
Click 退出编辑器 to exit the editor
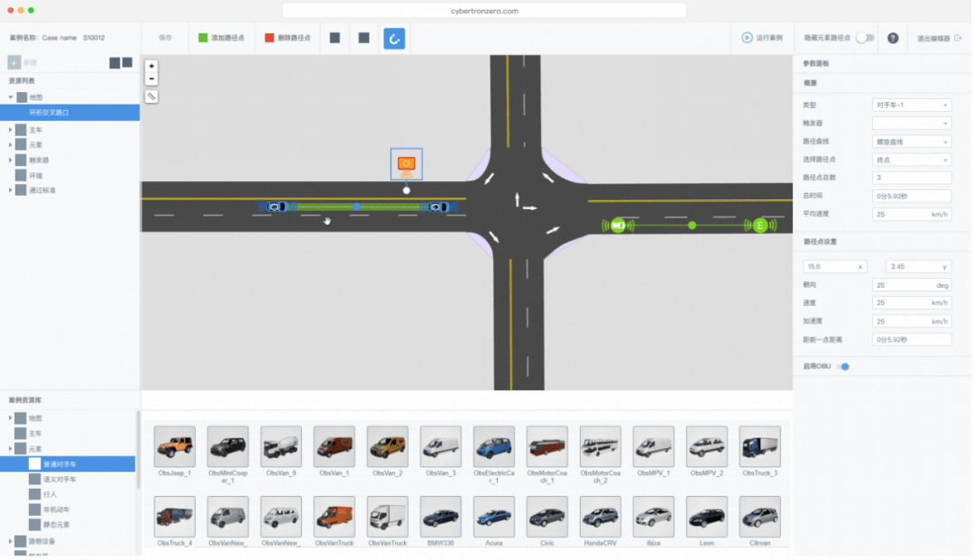939,39
